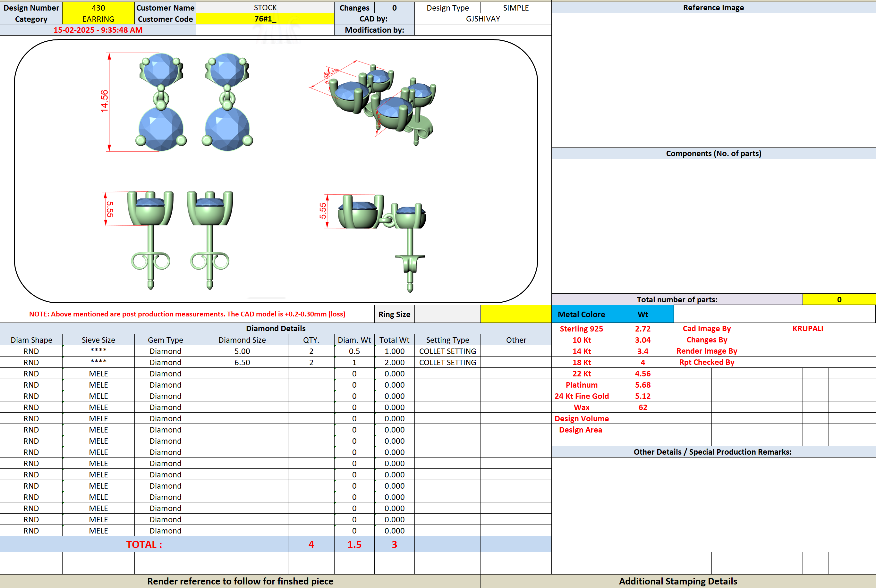This screenshot has width=876, height=588.
Task: Select the SIMPLE design type cell
Action: click(x=516, y=7)
